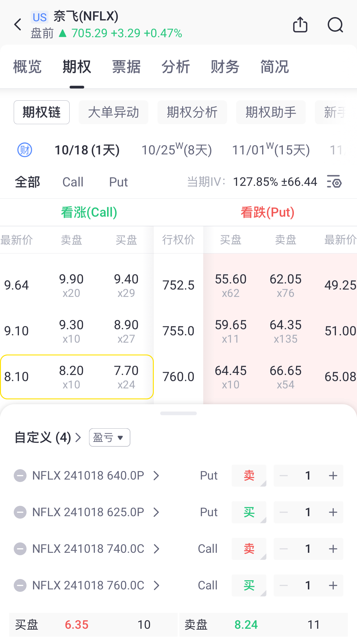Tap the strategy 卖盘 price 8.24
The image size is (357, 644).
[x=246, y=625]
